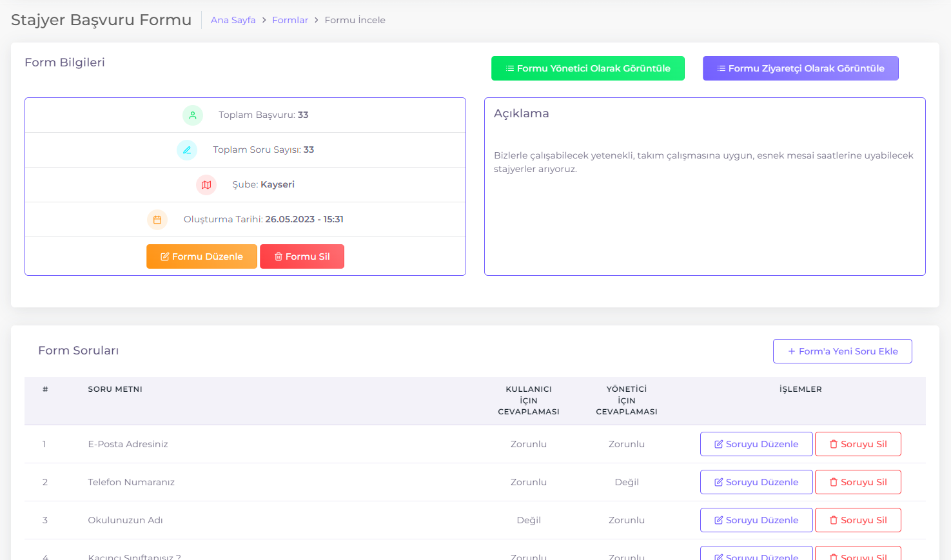The height and width of the screenshot is (560, 951).
Task: Click the orange calendar icon beside Oluşturma Tarihi
Action: (x=157, y=220)
